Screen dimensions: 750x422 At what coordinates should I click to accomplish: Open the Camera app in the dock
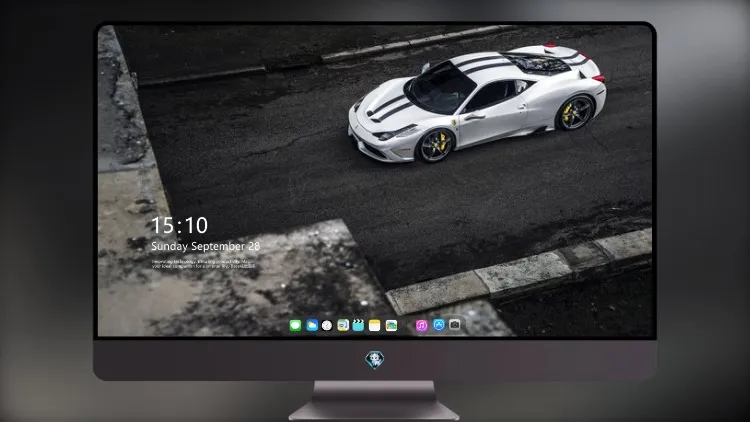[455, 325]
